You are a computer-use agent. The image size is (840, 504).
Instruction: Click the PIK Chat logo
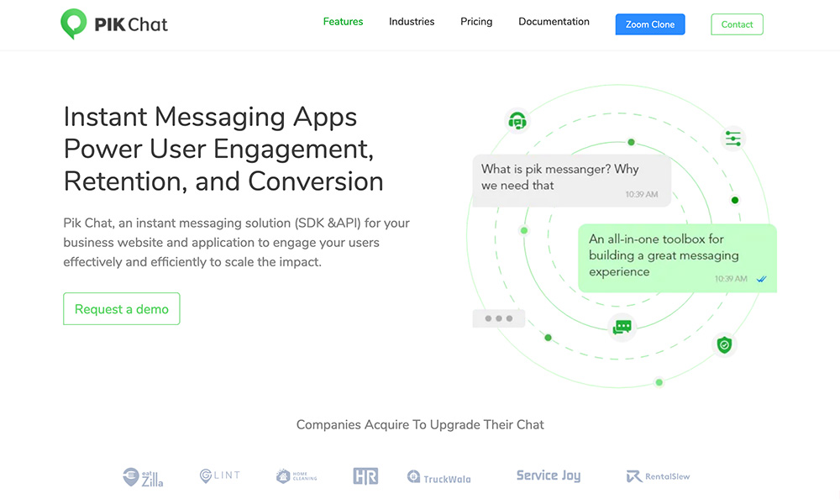(114, 24)
